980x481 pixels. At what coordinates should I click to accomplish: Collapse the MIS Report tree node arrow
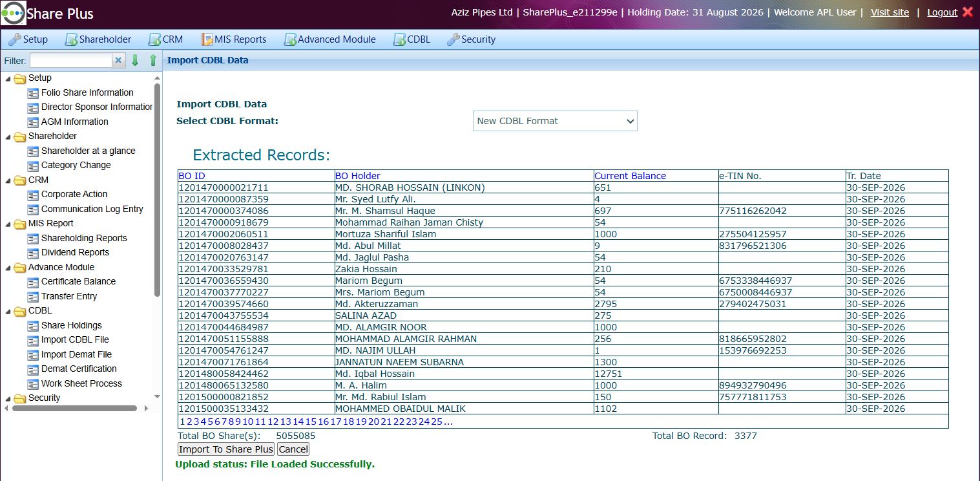tap(8, 224)
